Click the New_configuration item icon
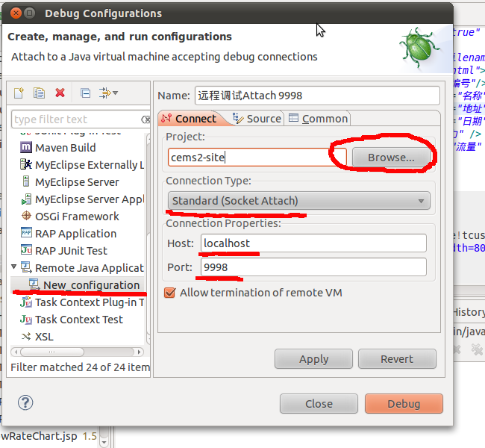Viewport: 485px width, 448px height. tap(34, 284)
